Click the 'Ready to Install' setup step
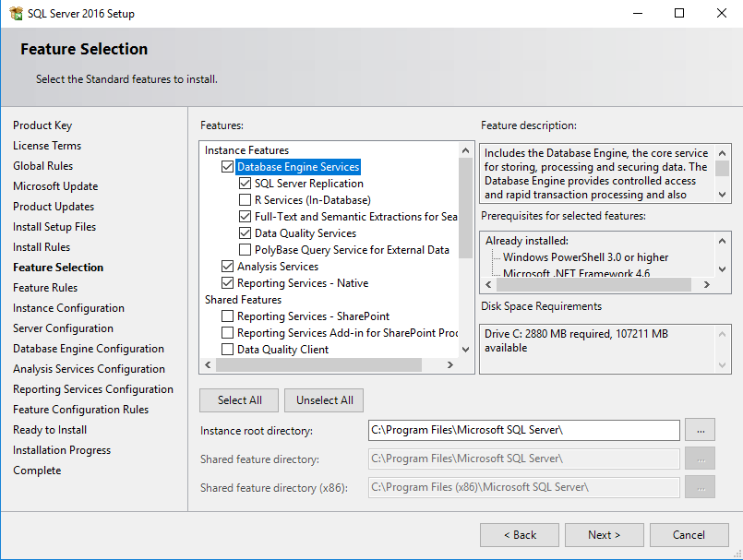The image size is (743, 560). point(50,430)
